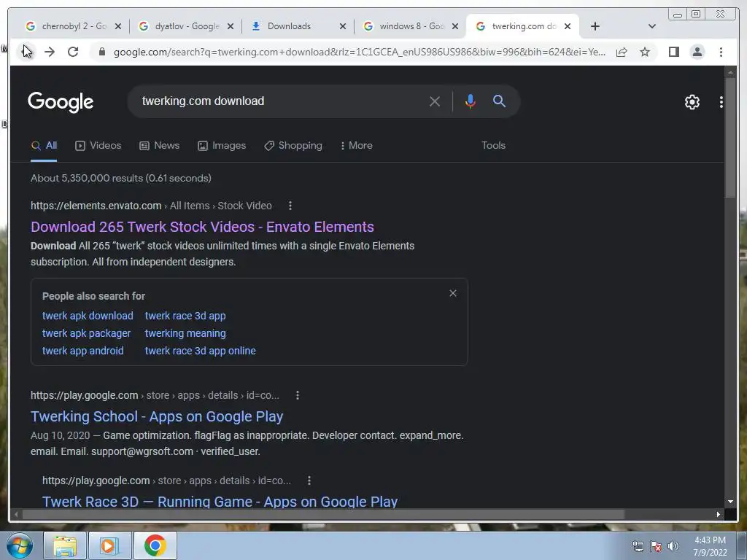The width and height of the screenshot is (747, 560).
Task: Select the Videos search filter
Action: click(x=98, y=146)
